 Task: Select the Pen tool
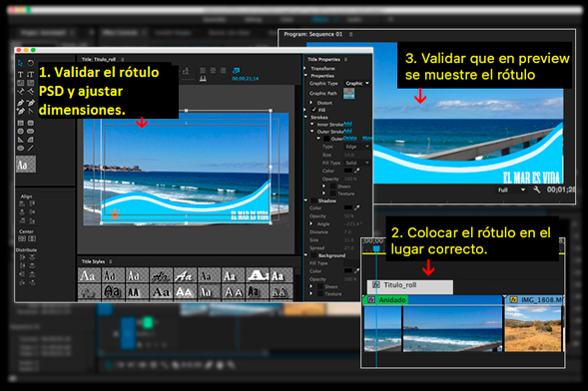click(20, 103)
